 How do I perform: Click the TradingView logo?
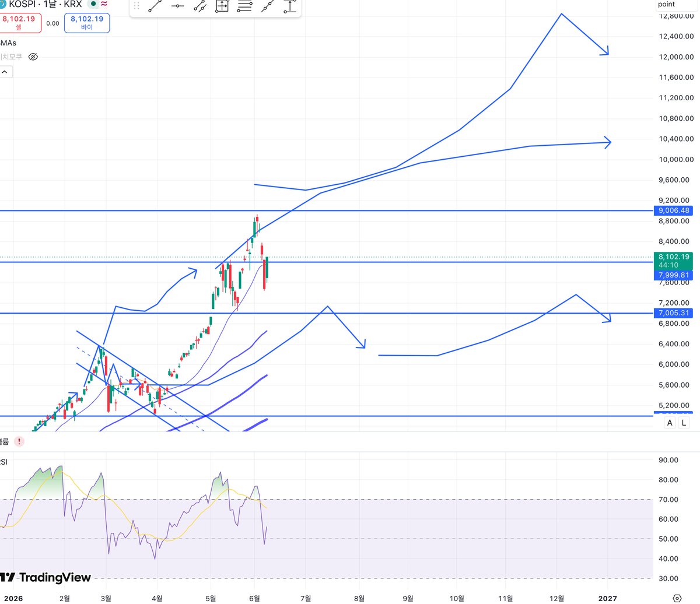45,578
